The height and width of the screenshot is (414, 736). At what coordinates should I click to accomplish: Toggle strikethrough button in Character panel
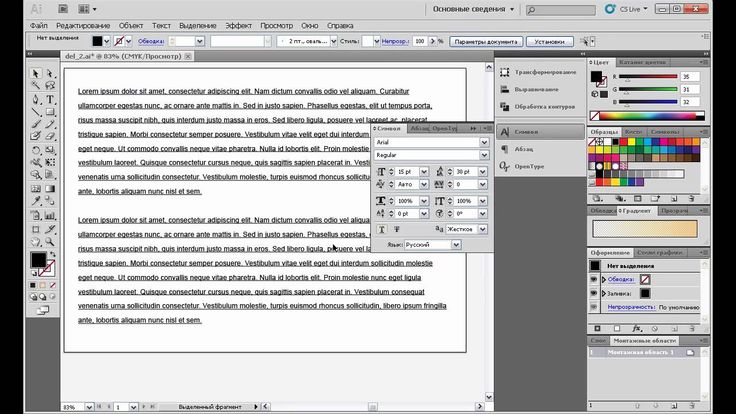(397, 229)
